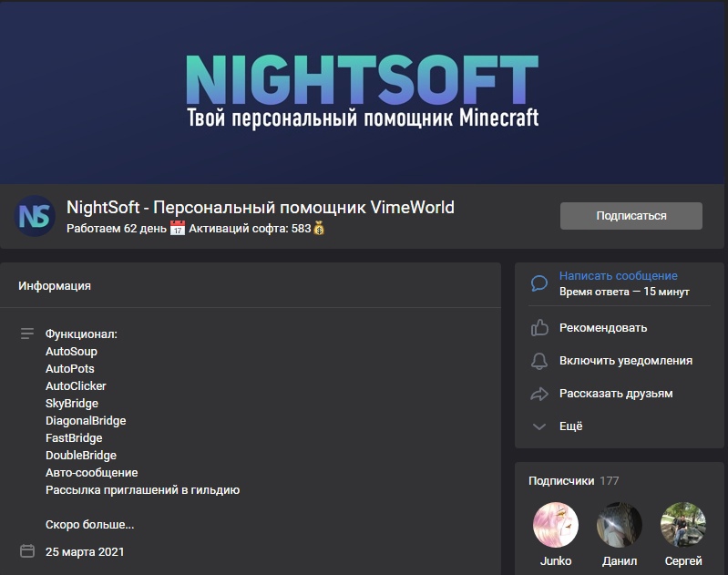Click the DoubleBridge line
Screen dimensions: 728x575
[81, 455]
